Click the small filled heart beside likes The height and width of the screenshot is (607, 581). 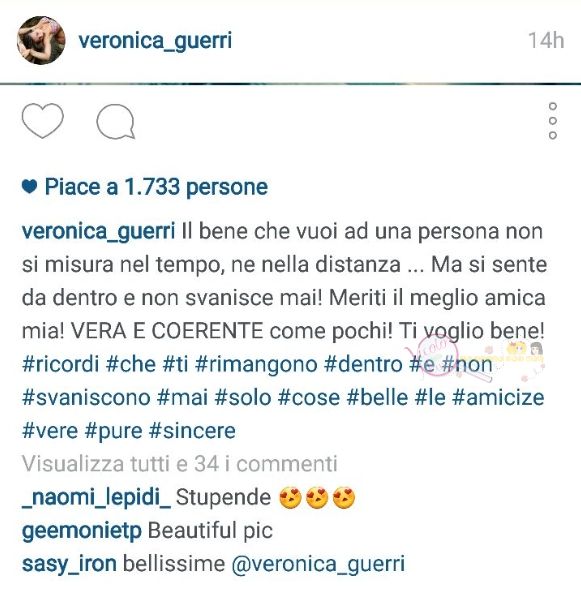click(x=29, y=187)
